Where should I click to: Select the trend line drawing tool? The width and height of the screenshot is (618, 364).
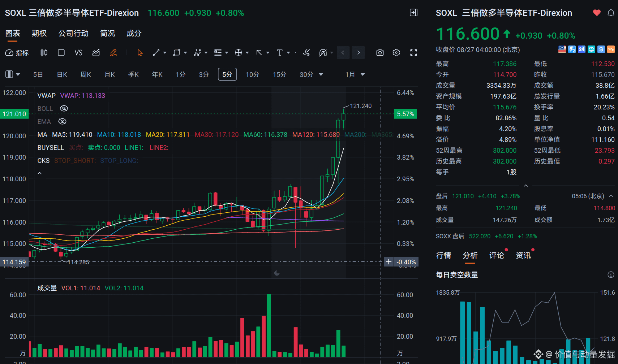coord(156,53)
